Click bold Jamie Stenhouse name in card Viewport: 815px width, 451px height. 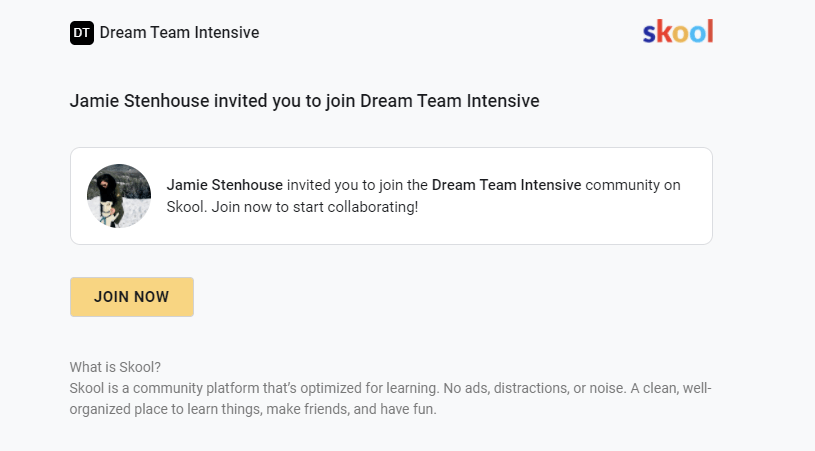[x=225, y=185]
